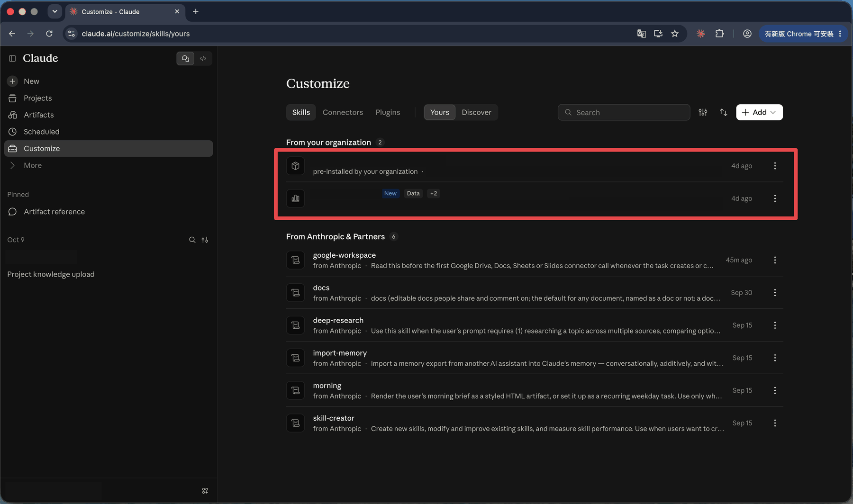Open options menu for skill-creator skill

point(775,423)
